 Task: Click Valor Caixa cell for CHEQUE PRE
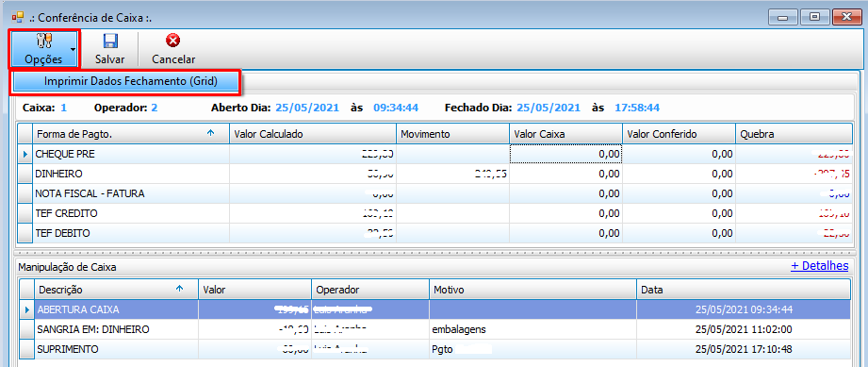tap(565, 154)
